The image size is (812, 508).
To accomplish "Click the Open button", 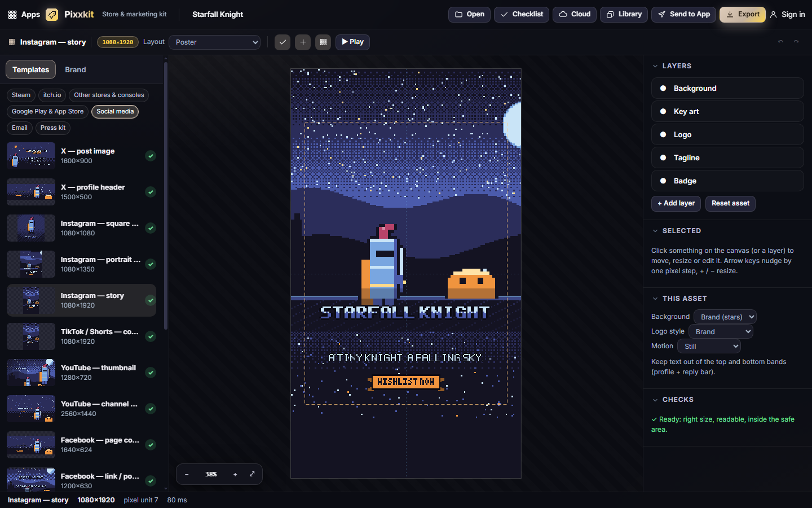I will (x=469, y=15).
